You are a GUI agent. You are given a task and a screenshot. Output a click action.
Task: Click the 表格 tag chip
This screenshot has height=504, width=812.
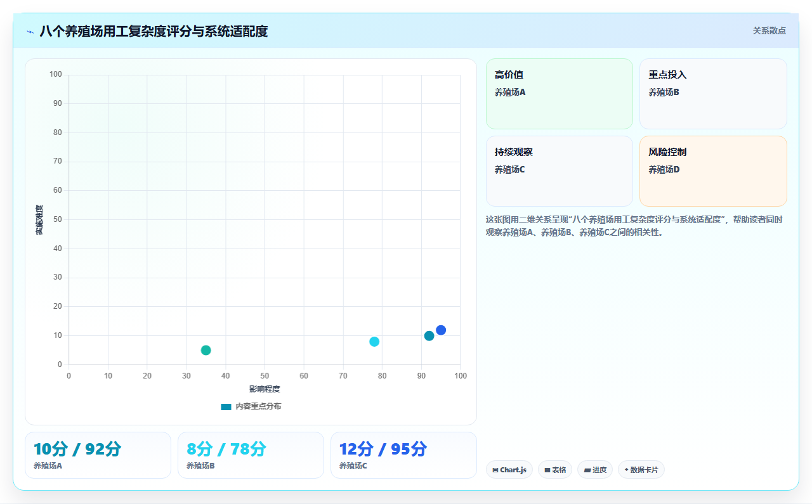[555, 470]
